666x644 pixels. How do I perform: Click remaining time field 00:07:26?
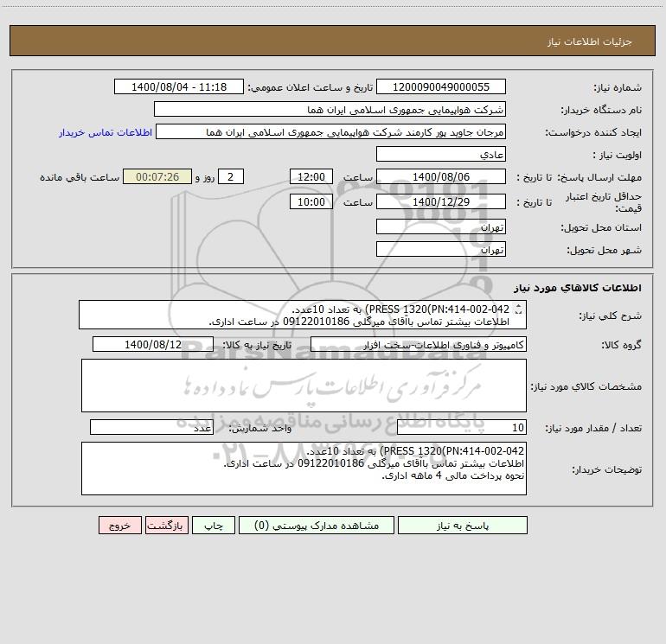157,176
